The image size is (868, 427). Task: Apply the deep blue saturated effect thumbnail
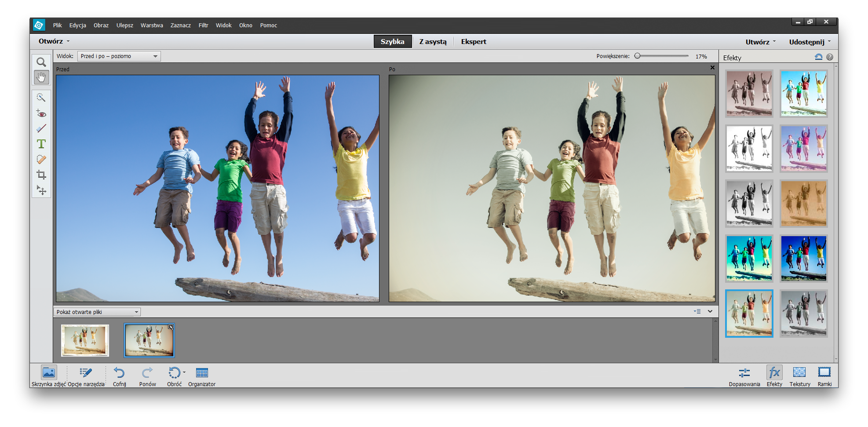tap(804, 259)
